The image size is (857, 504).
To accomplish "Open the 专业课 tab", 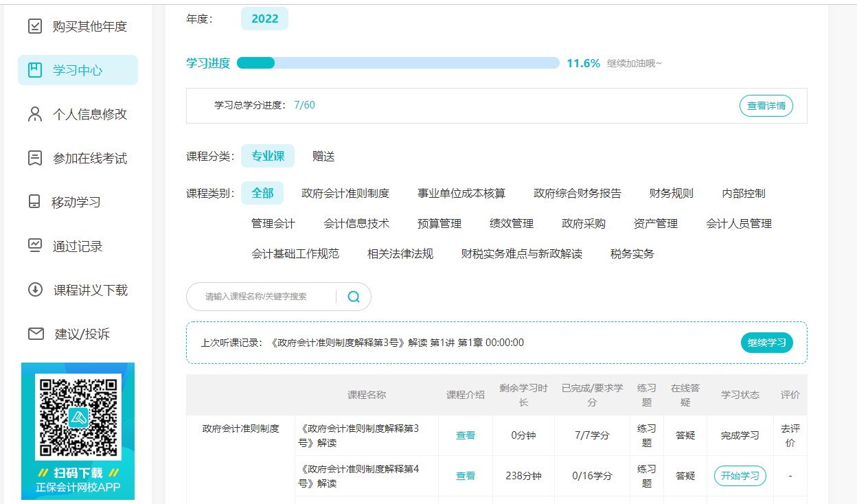I will (x=268, y=156).
